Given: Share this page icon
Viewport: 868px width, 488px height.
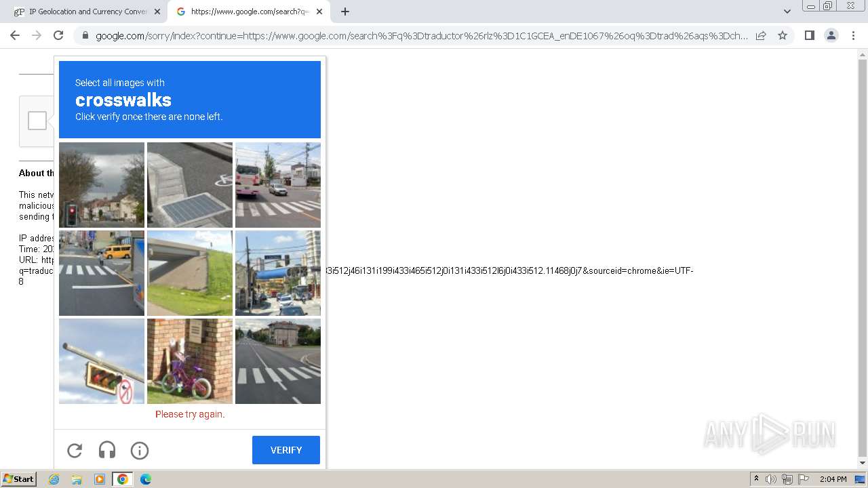Looking at the screenshot, I should (x=761, y=35).
